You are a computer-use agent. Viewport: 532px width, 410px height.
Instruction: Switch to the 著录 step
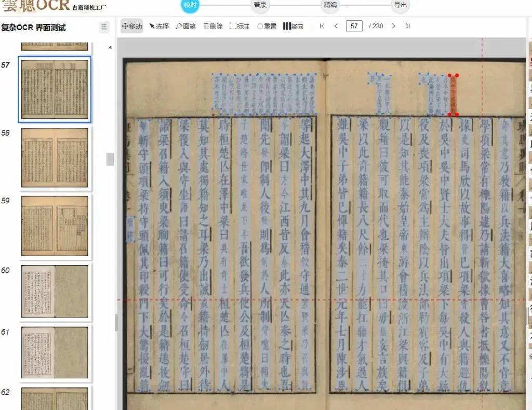pyautogui.click(x=260, y=5)
